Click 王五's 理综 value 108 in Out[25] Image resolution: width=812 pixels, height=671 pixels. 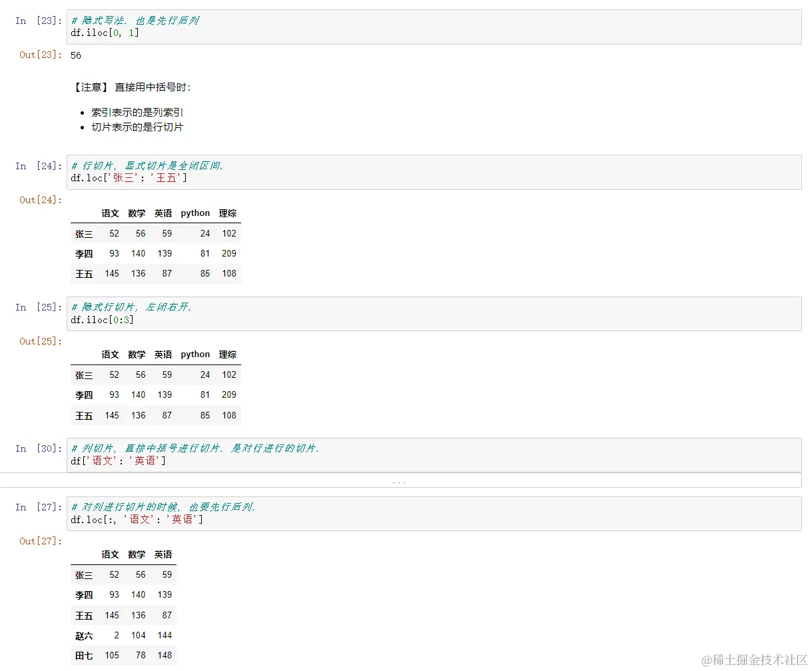pyautogui.click(x=229, y=415)
